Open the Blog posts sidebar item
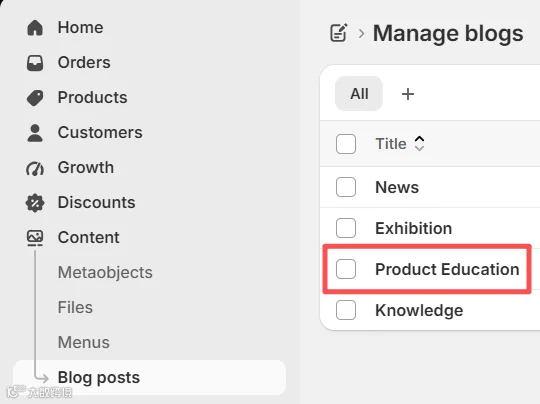This screenshot has height=404, width=540. [x=149, y=377]
